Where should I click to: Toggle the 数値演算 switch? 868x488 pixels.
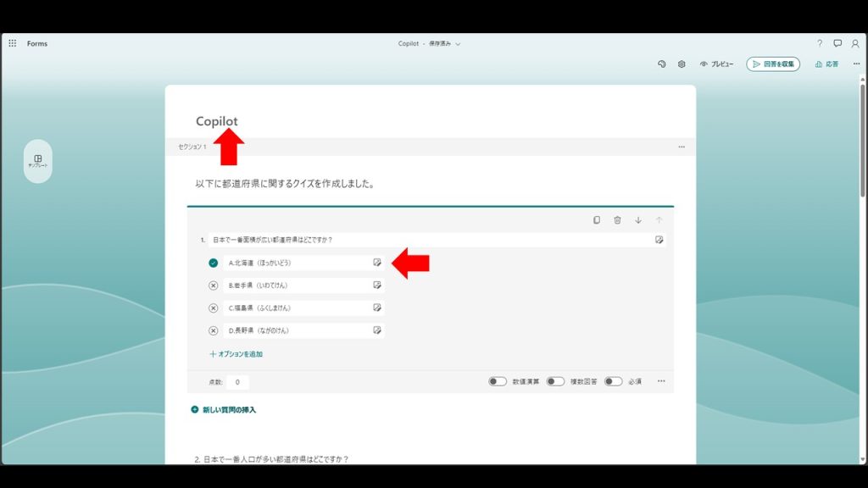click(x=498, y=381)
